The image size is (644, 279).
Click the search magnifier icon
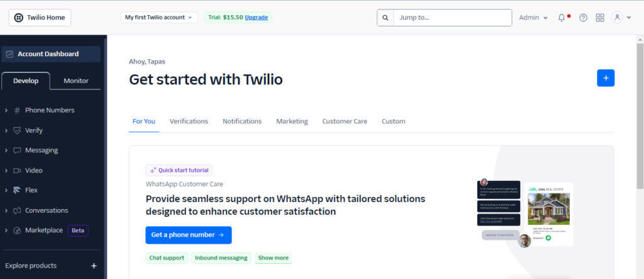[386, 18]
